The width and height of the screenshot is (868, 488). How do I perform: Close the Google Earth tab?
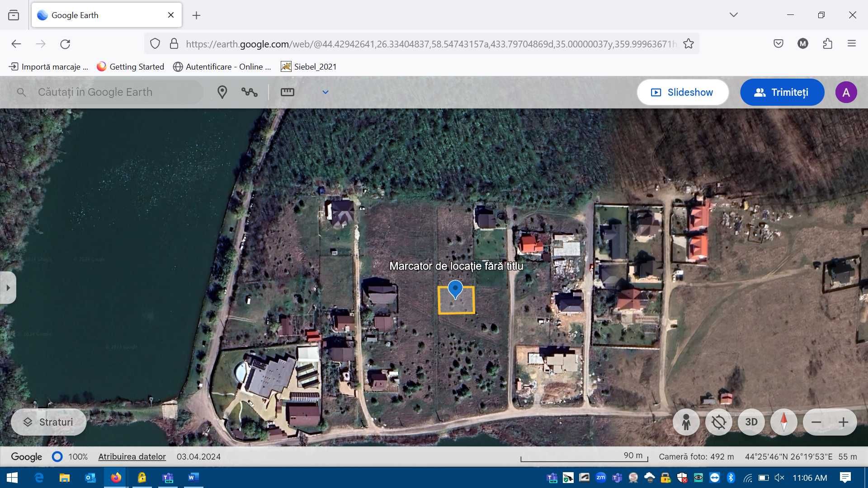point(171,15)
